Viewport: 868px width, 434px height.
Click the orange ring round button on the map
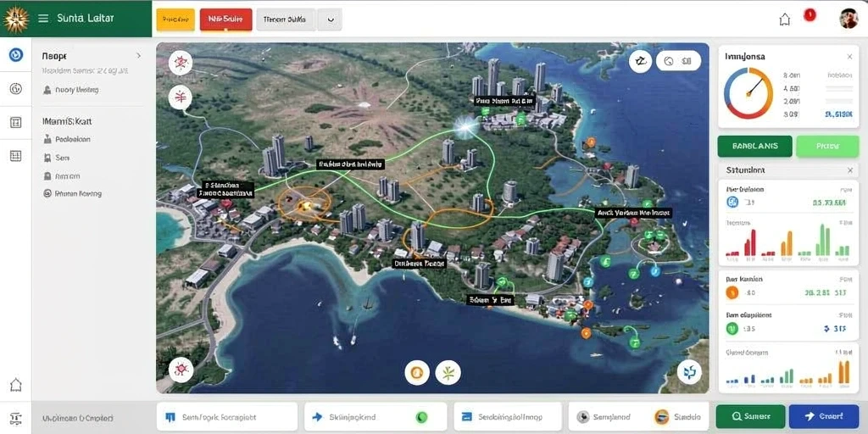point(417,373)
